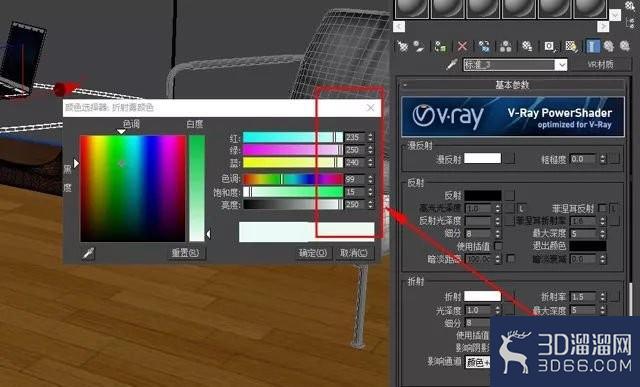Click in the hue/blackness color field

click(x=133, y=188)
